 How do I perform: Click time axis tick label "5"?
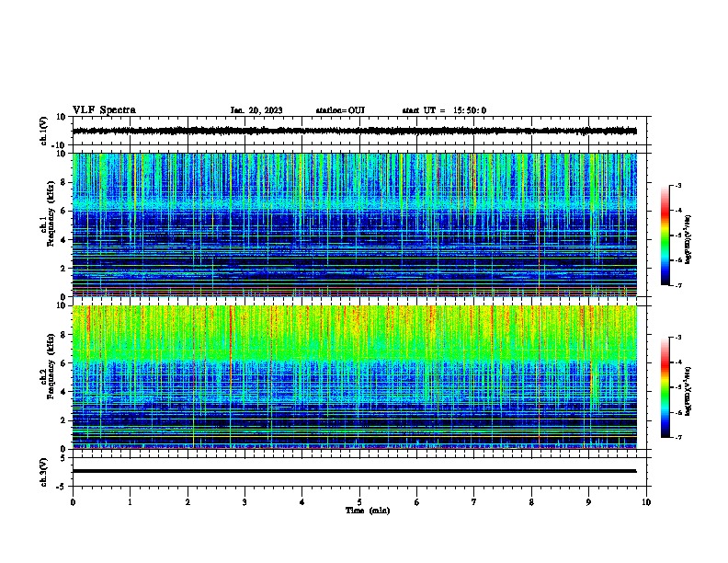click(x=359, y=502)
